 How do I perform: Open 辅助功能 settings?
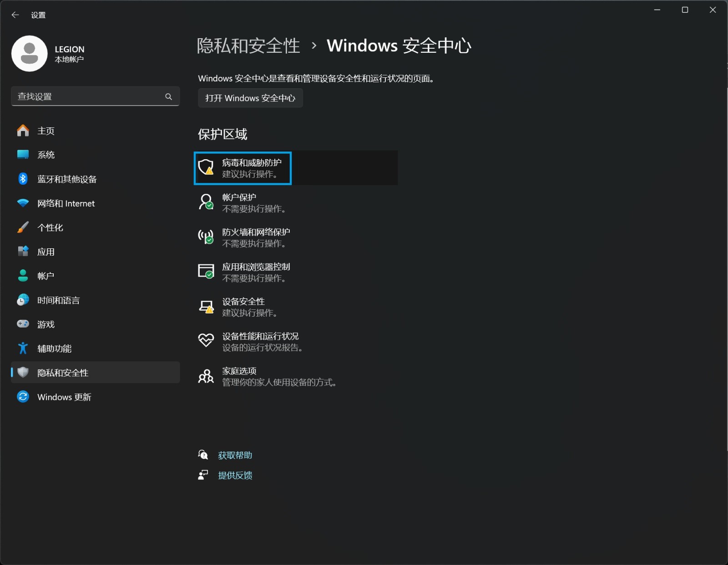[96, 348]
